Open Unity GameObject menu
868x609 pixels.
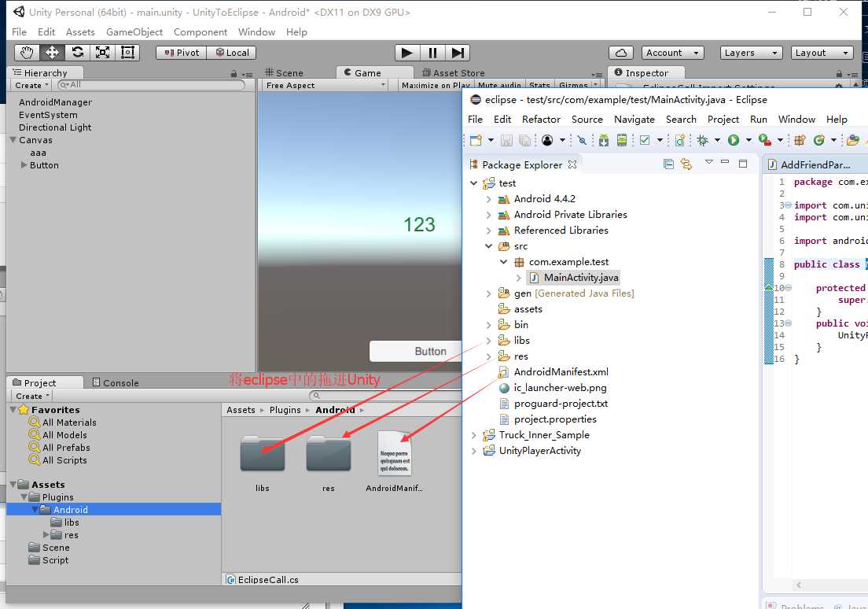(x=134, y=32)
